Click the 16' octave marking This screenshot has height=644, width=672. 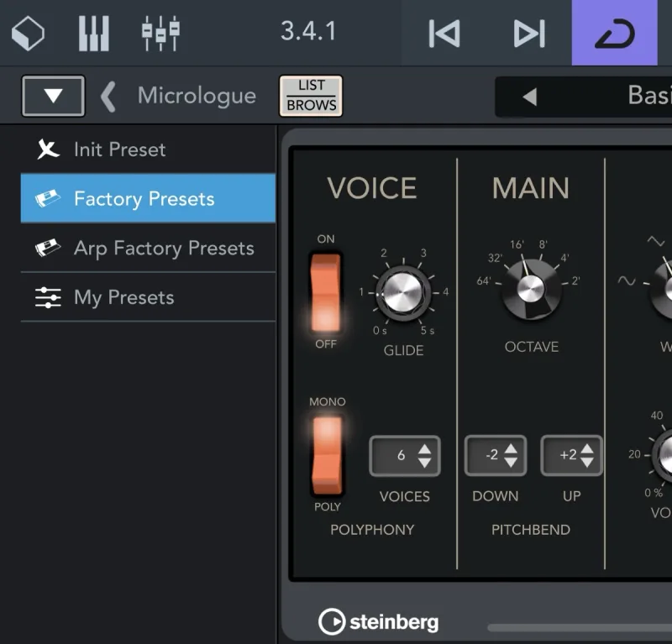point(517,244)
